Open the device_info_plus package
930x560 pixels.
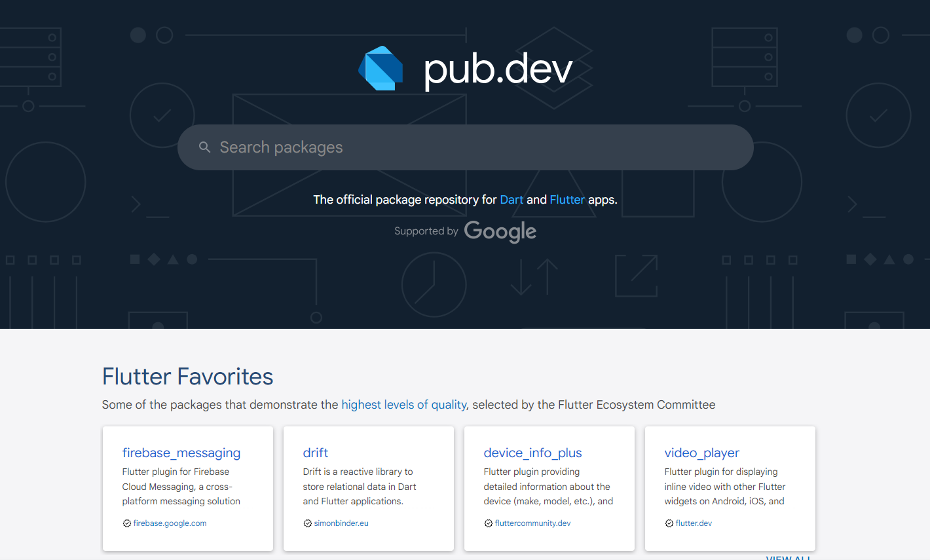[532, 453]
